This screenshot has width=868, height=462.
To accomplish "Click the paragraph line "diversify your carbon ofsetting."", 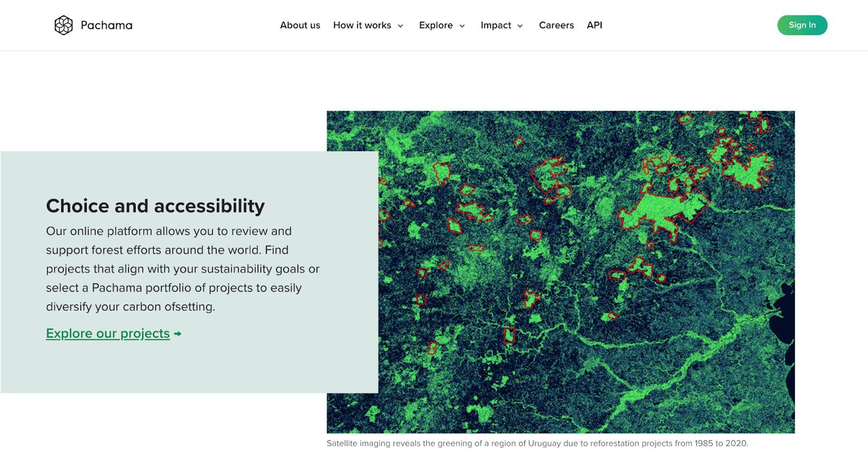I will (131, 307).
